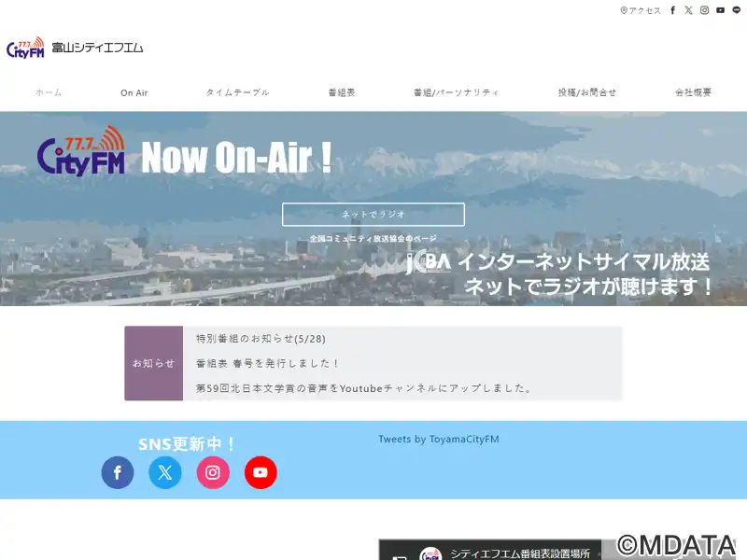Click the CityFM 77.7 logo in header

[x=25, y=48]
